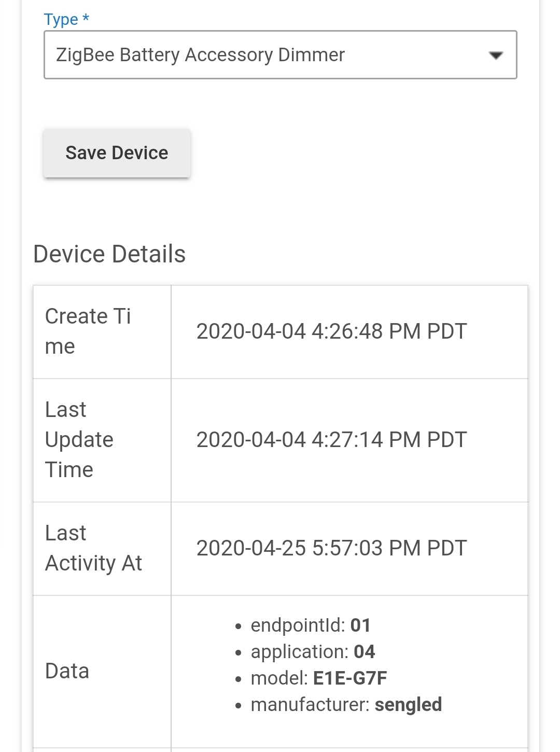Click the ZigBee Battery Accessory Dimmer text

(x=200, y=55)
